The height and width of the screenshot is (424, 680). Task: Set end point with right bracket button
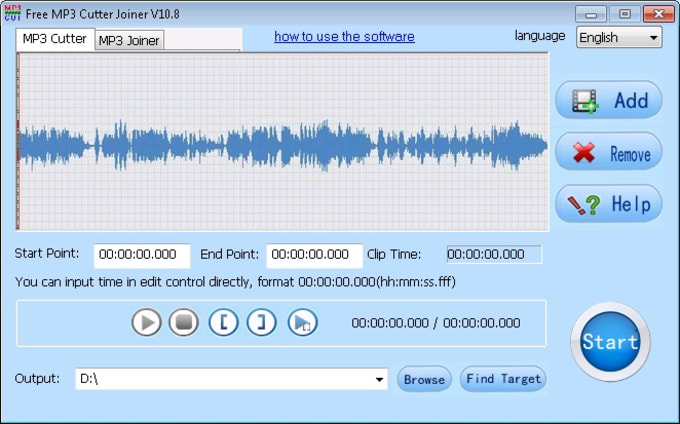(262, 323)
